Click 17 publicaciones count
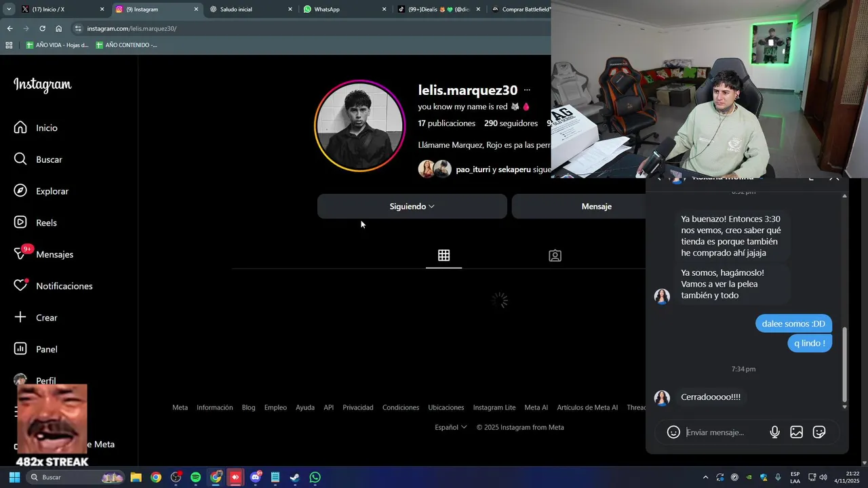Viewport: 868px width, 488px height. point(447,123)
